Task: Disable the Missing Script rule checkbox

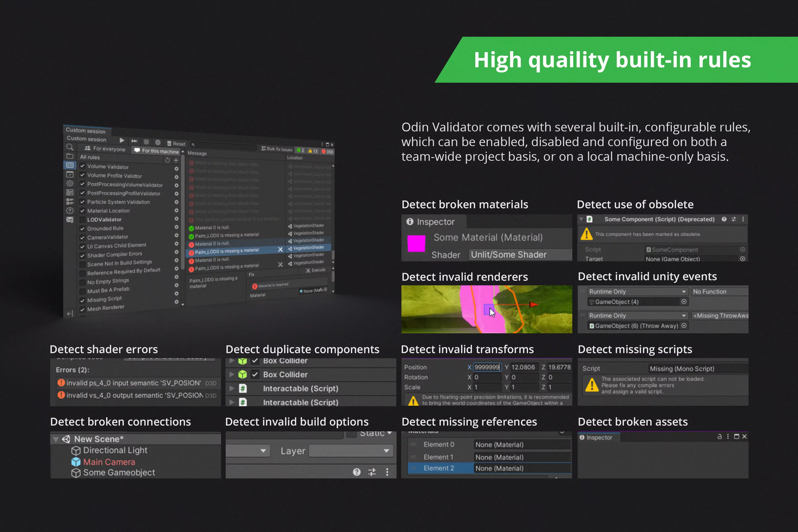Action: coord(82,301)
